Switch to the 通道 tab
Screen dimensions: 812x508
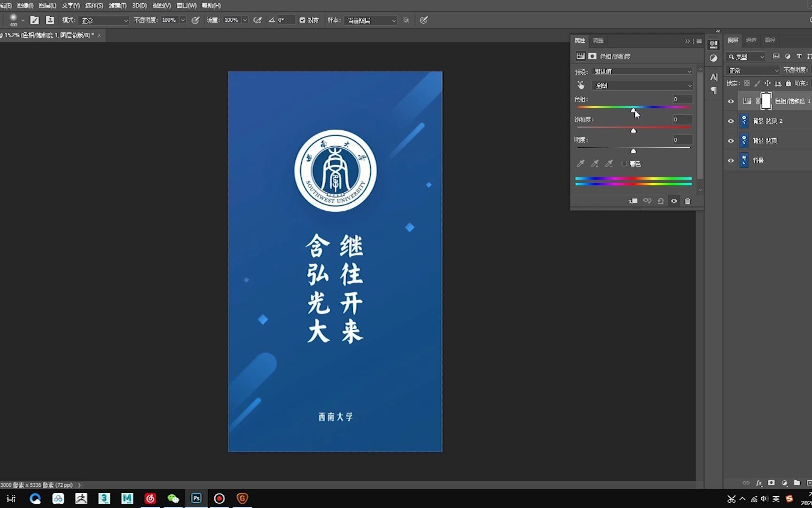751,40
